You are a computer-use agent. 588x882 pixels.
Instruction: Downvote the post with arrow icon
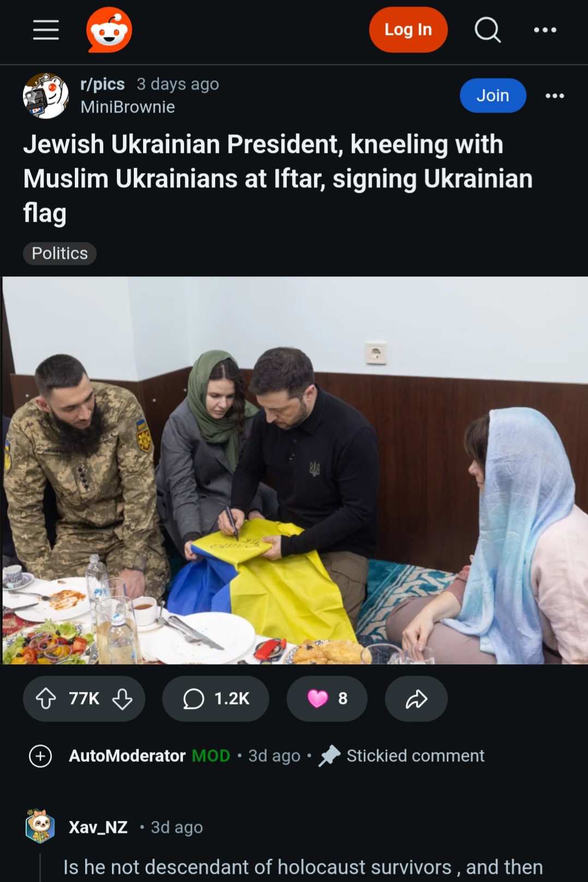click(x=122, y=699)
